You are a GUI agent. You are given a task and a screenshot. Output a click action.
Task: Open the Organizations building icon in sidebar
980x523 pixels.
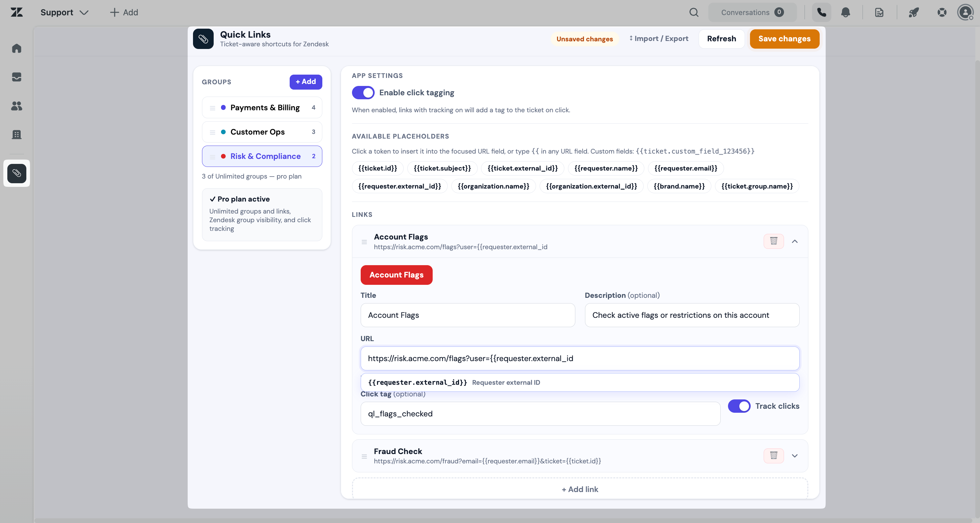tap(17, 134)
